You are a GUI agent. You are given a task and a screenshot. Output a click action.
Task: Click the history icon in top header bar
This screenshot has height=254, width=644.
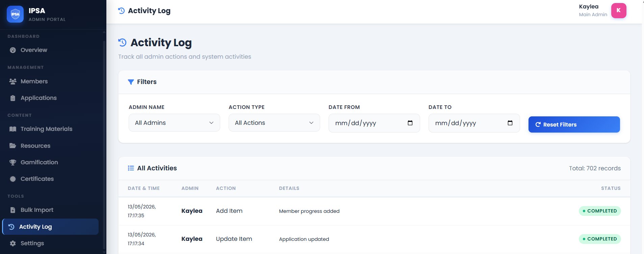tap(121, 11)
